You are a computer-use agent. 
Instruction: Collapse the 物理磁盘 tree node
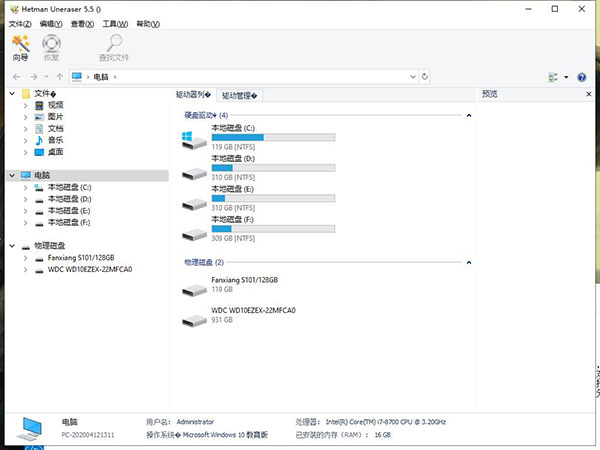(x=12, y=246)
